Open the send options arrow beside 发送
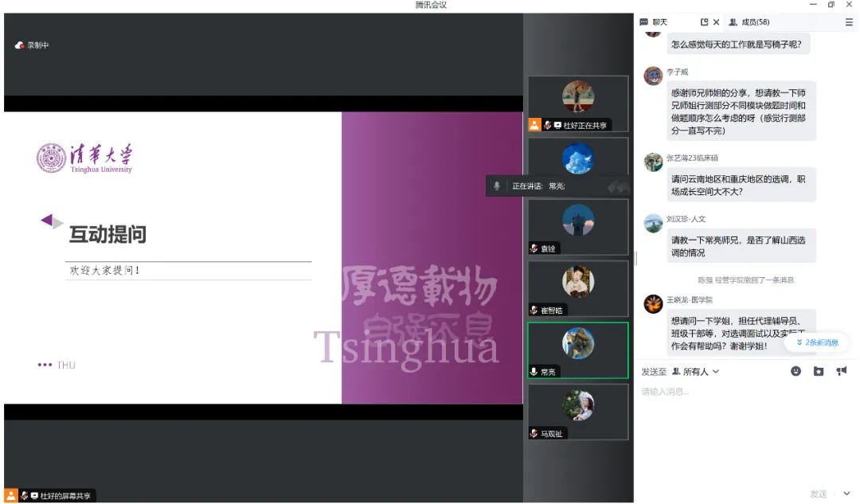 pos(846,494)
